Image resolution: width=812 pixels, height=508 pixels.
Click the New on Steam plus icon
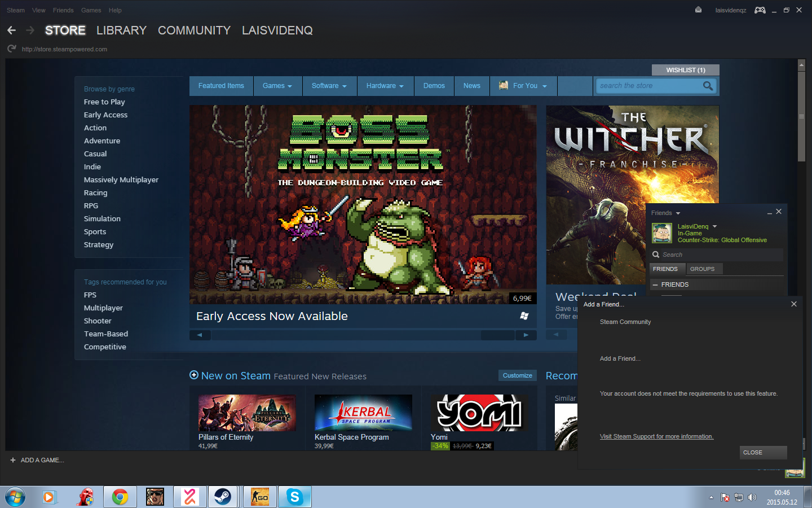[194, 375]
